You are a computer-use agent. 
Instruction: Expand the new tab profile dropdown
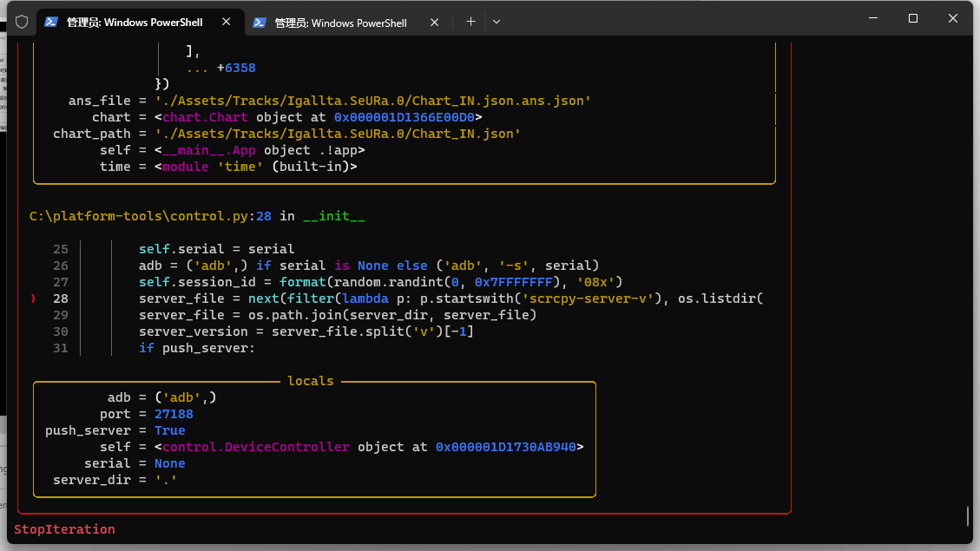click(497, 22)
